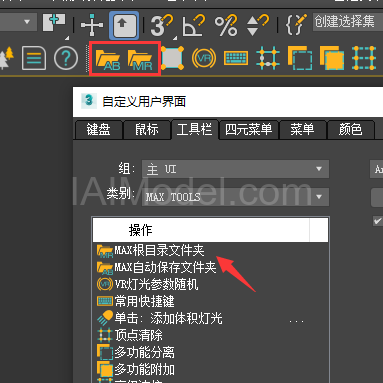Open the 颜色 tab
383x383 pixels.
[350, 129]
